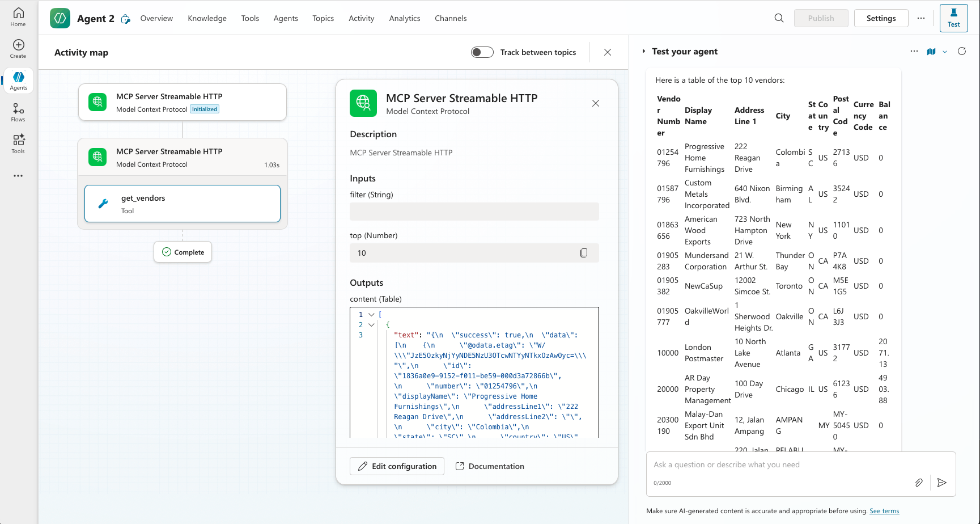This screenshot has height=524, width=980.
Task: Select the get_vendors tool node in the activity map
Action: (x=182, y=203)
